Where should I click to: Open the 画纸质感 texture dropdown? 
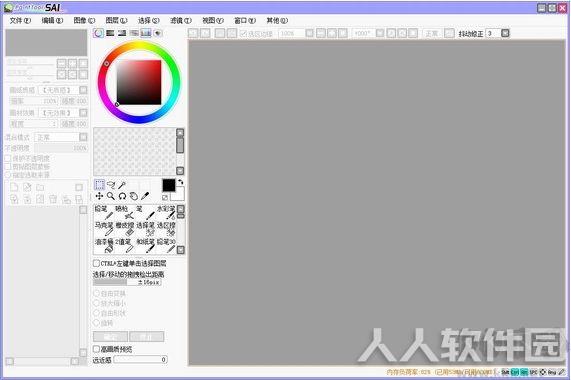point(83,90)
